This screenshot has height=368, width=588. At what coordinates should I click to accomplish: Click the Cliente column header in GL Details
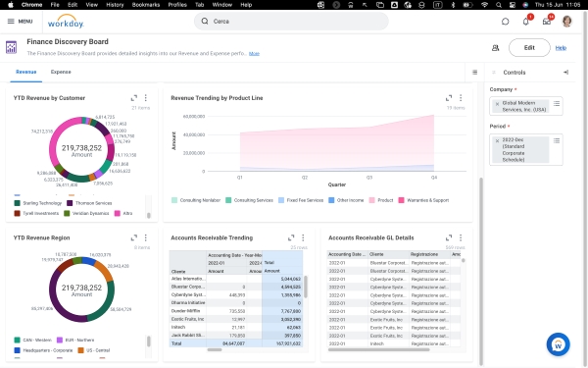pyautogui.click(x=388, y=254)
